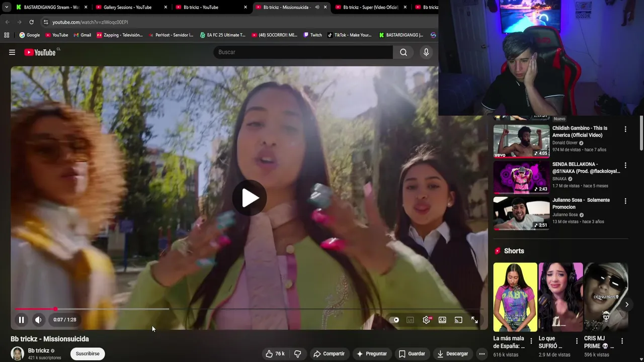Open Google bookmark
The width and height of the screenshot is (644, 362).
coord(30,35)
